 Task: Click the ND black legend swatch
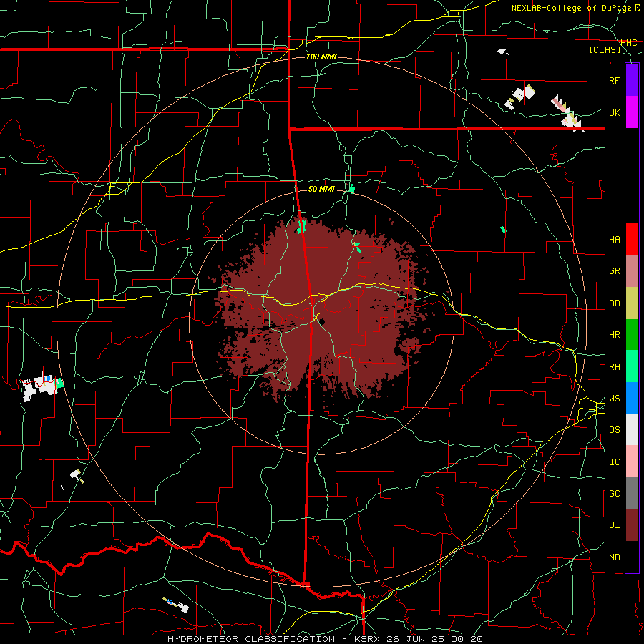click(x=632, y=557)
